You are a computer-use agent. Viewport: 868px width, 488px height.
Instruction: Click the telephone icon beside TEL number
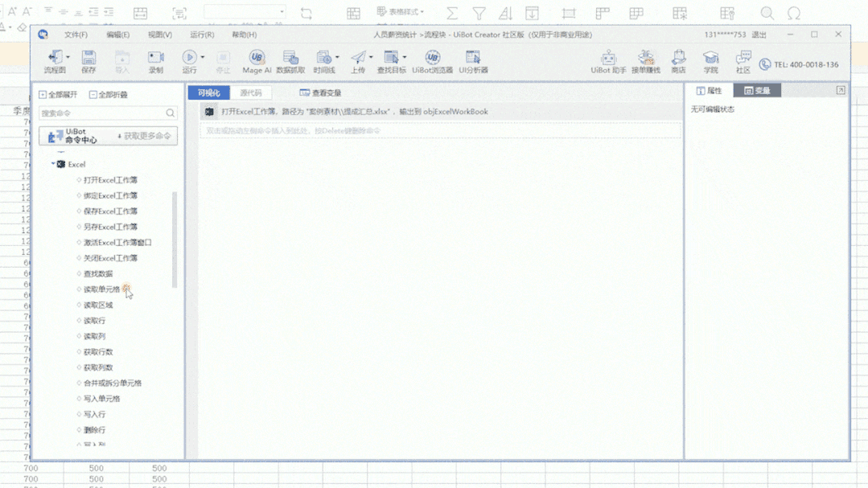(x=764, y=65)
